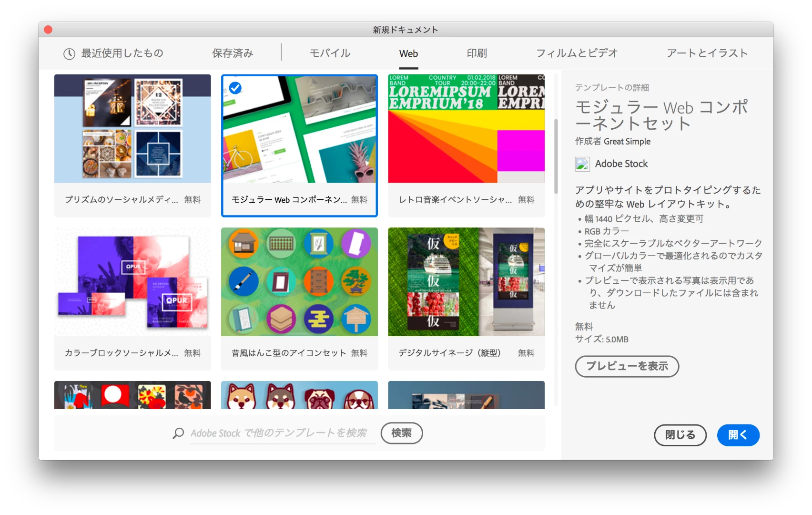Click the プレビューを表示 button
Image resolution: width=812 pixels, height=515 pixels.
point(627,366)
